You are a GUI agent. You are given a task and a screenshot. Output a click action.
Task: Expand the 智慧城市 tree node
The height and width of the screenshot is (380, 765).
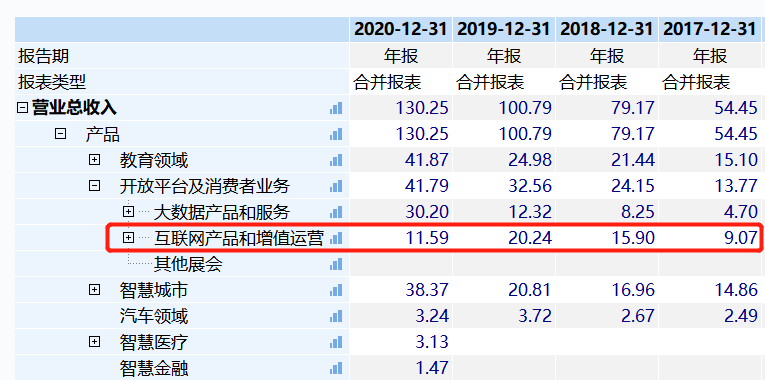pos(94,290)
